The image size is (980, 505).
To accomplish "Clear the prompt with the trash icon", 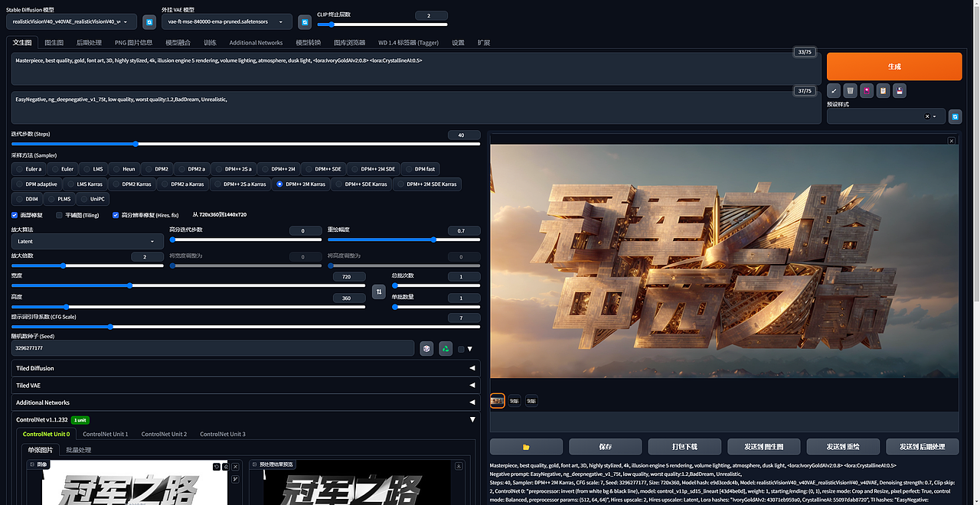I will pyautogui.click(x=850, y=90).
